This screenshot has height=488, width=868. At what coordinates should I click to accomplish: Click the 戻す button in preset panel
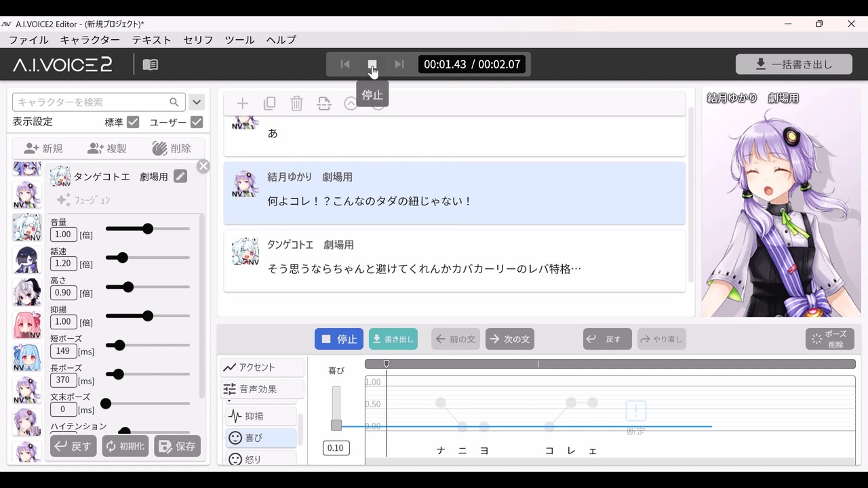(73, 446)
